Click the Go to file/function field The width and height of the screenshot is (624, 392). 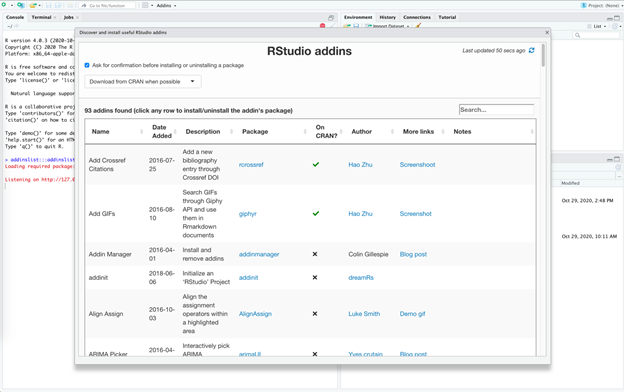107,6
